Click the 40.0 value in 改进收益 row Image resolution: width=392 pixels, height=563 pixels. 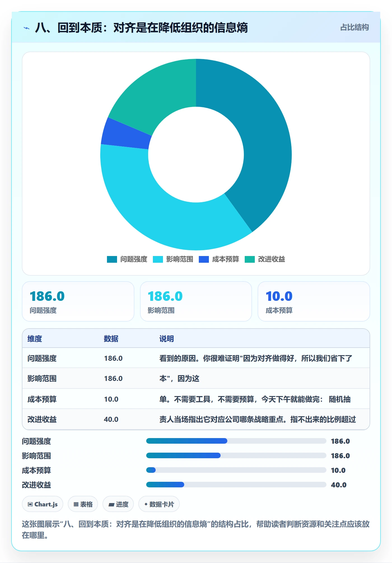(x=111, y=419)
